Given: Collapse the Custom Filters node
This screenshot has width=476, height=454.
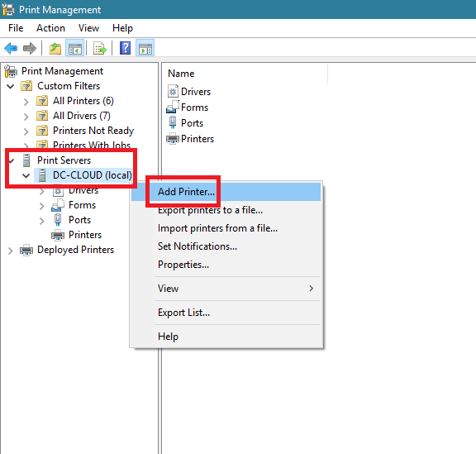Looking at the screenshot, I should (11, 86).
